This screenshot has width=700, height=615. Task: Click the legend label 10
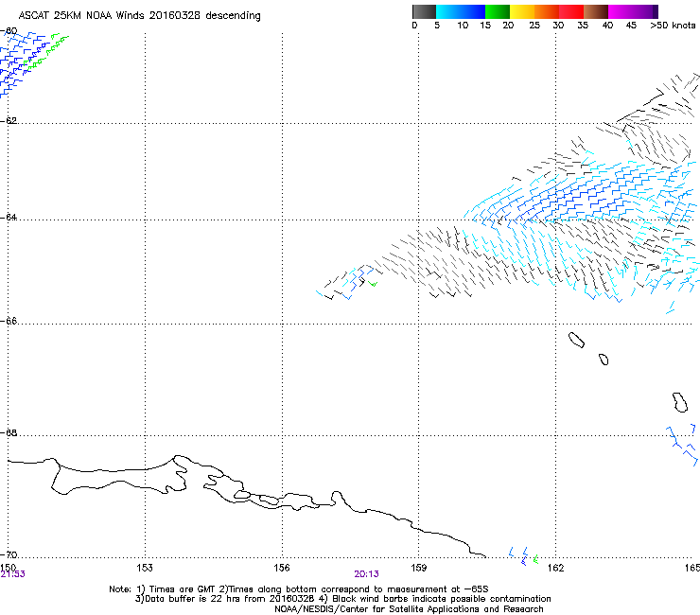click(463, 26)
